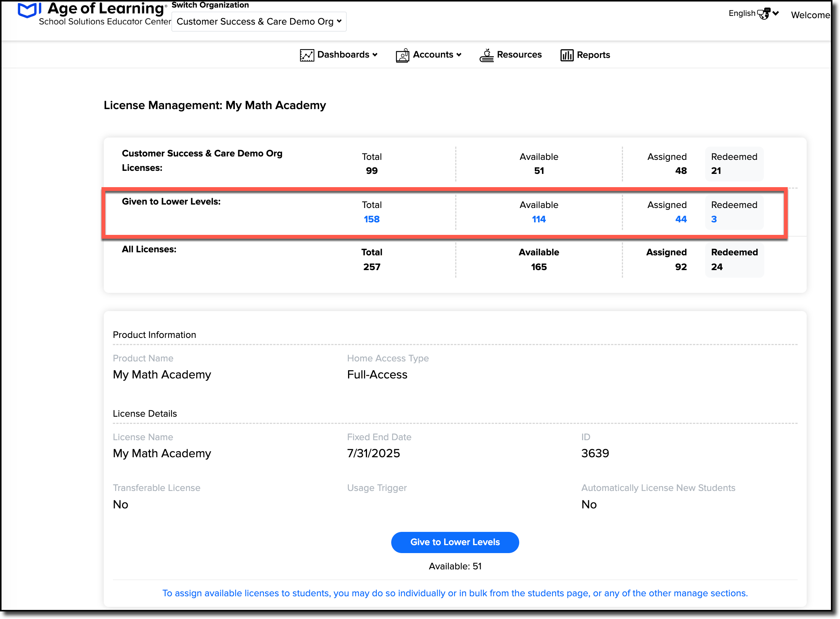Click the Dashboards chart icon
The image size is (840, 619).
pyautogui.click(x=307, y=55)
